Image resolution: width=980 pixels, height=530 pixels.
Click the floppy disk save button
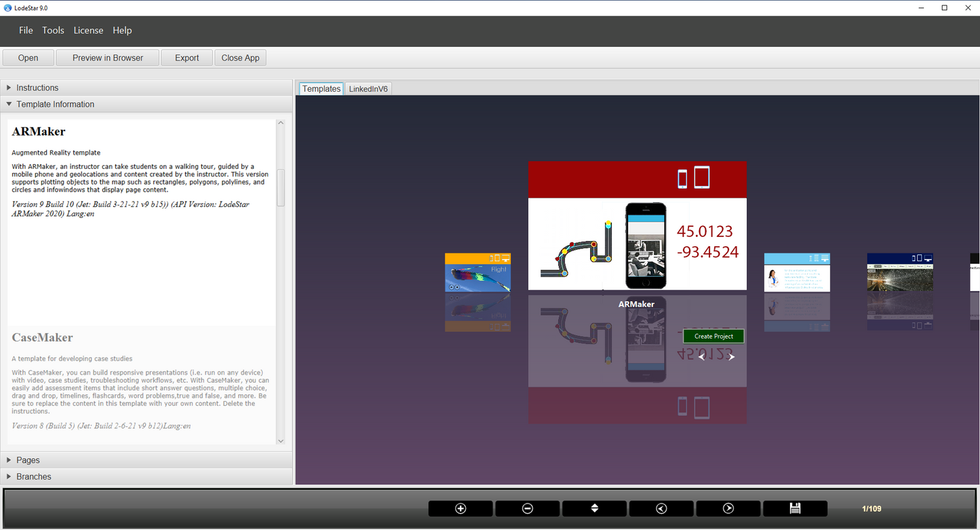[x=795, y=508]
